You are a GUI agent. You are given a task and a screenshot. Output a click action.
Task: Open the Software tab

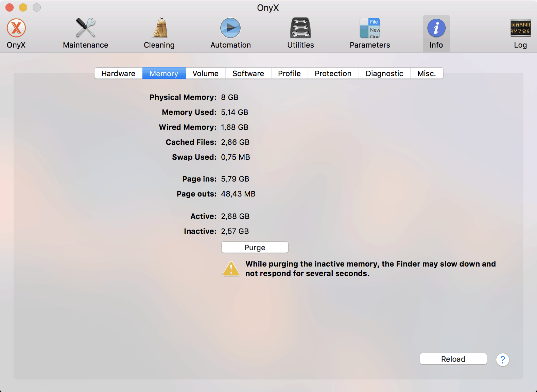pos(248,73)
